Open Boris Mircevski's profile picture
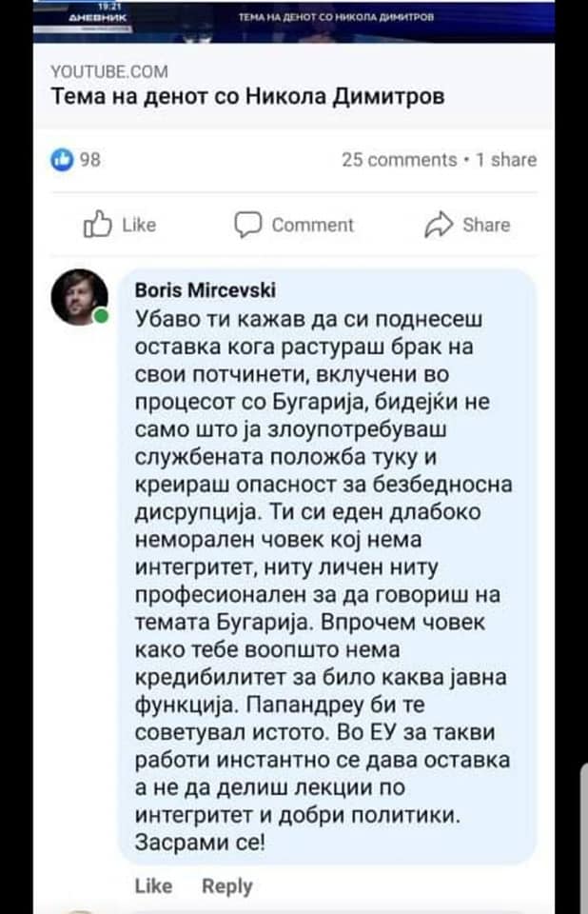This screenshot has height=914, width=588. pos(79,296)
